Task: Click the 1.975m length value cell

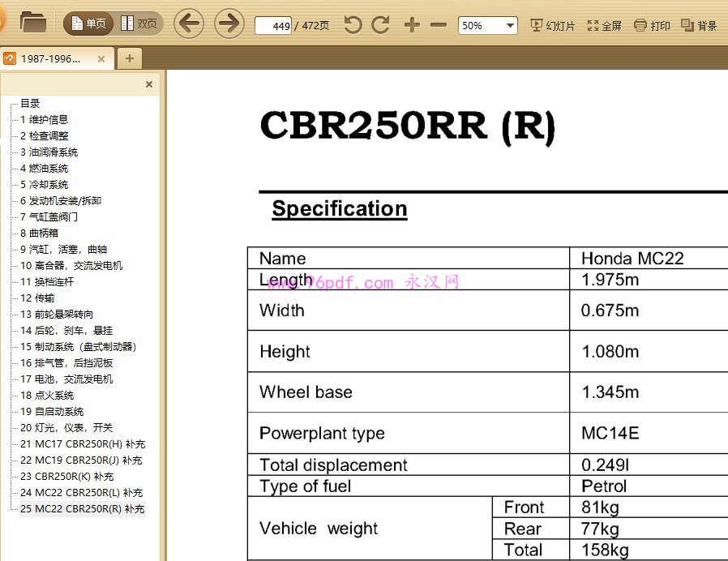Action: (x=648, y=280)
